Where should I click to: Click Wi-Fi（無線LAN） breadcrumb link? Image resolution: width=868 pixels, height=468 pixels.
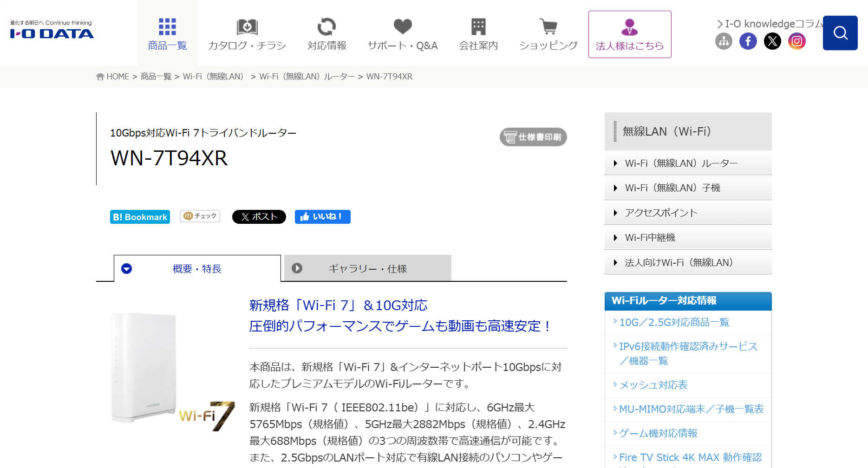click(x=215, y=77)
